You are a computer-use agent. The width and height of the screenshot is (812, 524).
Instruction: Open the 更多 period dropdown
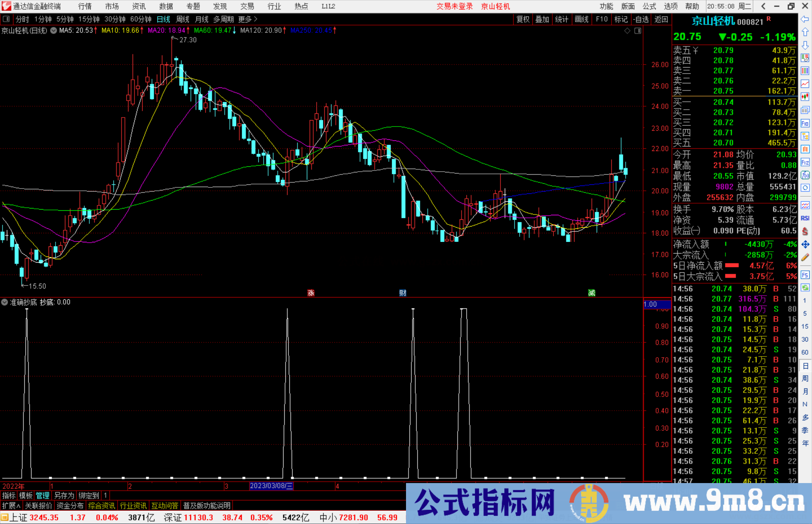(245, 19)
